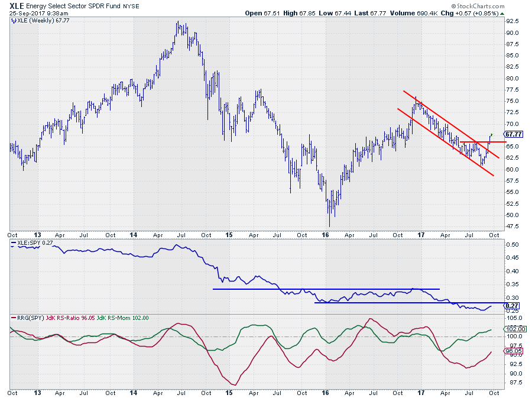Viewport: 532px width, 398px height.
Task: Click year 14 on bottom RRG time axis
Action: [134, 393]
